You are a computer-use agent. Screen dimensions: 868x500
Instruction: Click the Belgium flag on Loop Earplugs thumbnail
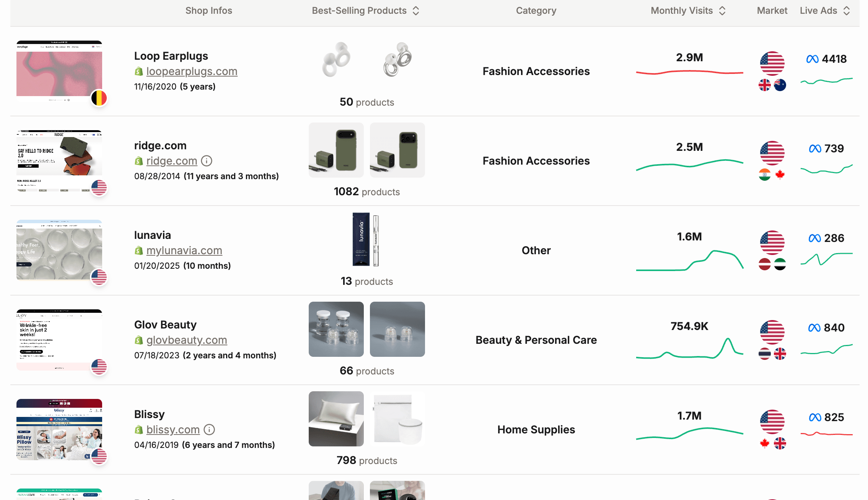[99, 98]
